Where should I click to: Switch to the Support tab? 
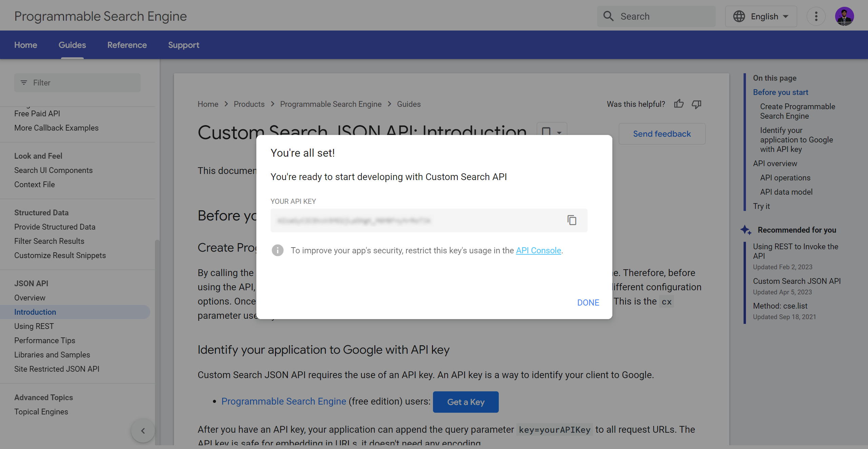tap(183, 45)
